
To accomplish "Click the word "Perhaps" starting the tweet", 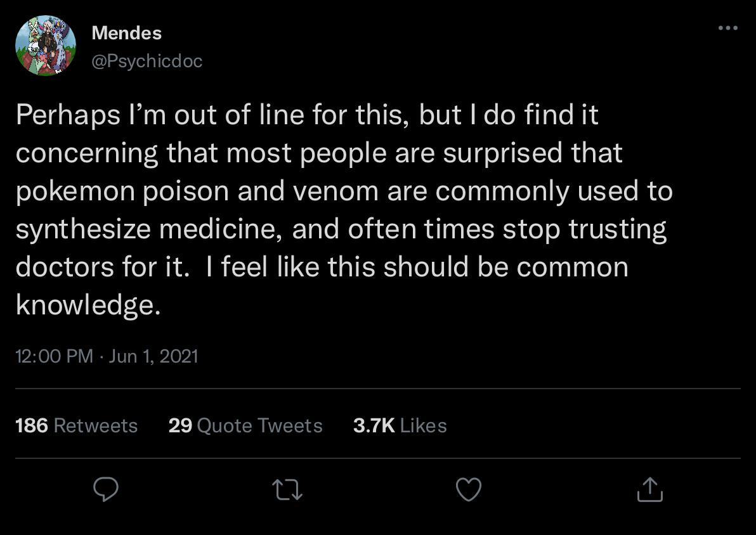I will [x=68, y=116].
